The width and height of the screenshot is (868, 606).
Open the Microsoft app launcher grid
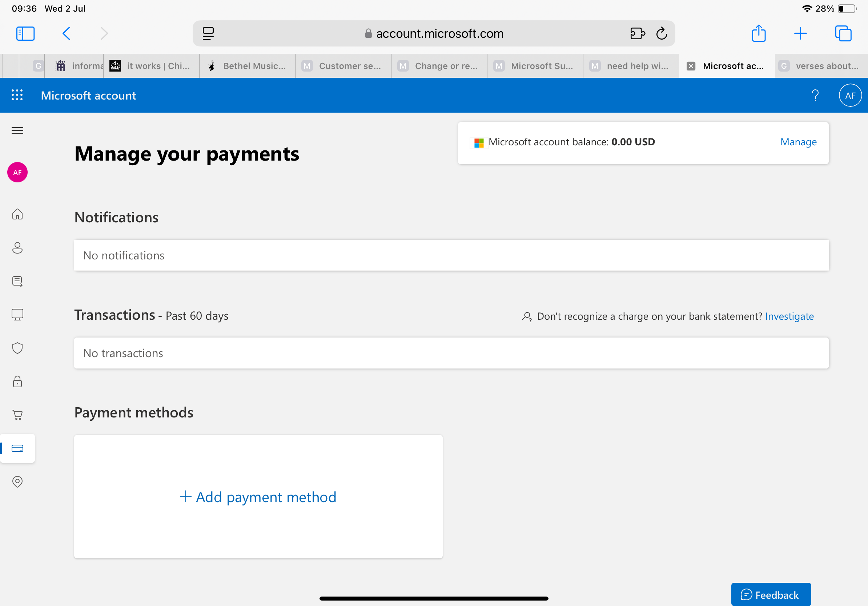click(x=17, y=95)
